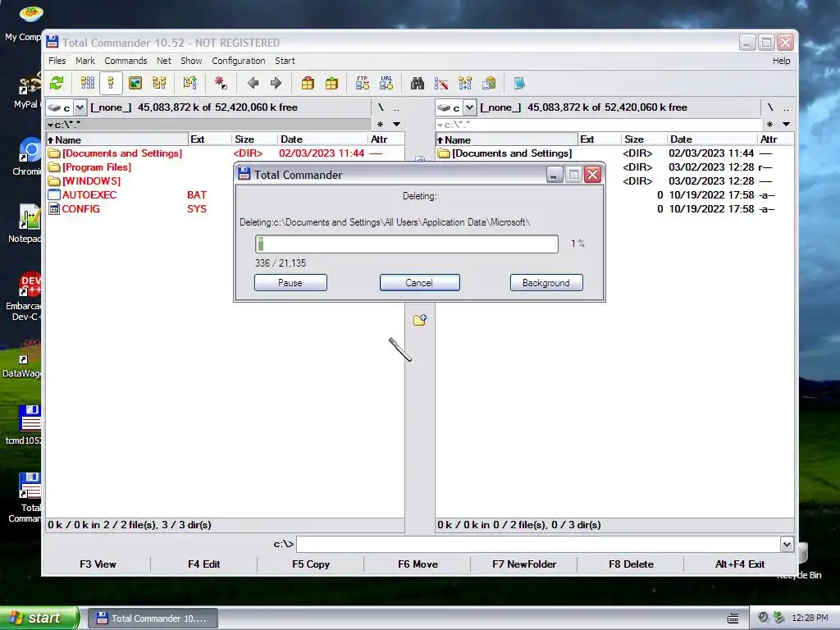Open the left panel drive c dropdown
This screenshot has height=630, width=840.
pos(80,107)
